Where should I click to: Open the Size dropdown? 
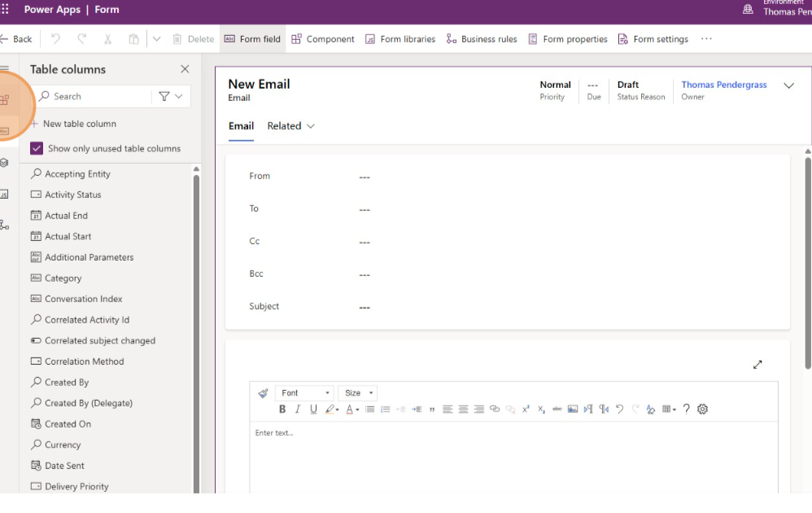pos(358,392)
